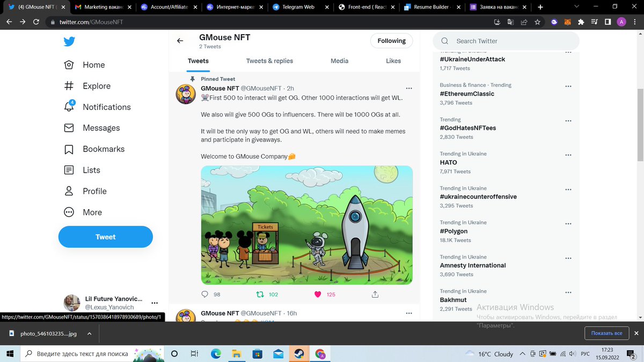
Task: Share the pinned tweet via share icon
Action: pyautogui.click(x=375, y=294)
